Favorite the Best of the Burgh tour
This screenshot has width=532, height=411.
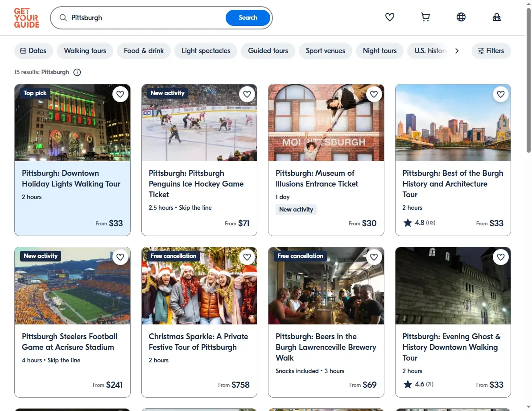click(501, 94)
